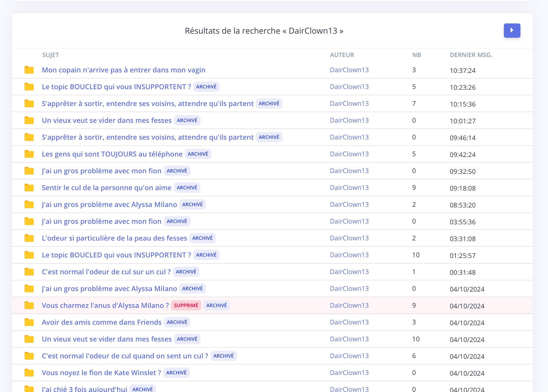The width and height of the screenshot is (548, 392).
Task: Click the DERNIER MSG. column header
Action: (471, 55)
